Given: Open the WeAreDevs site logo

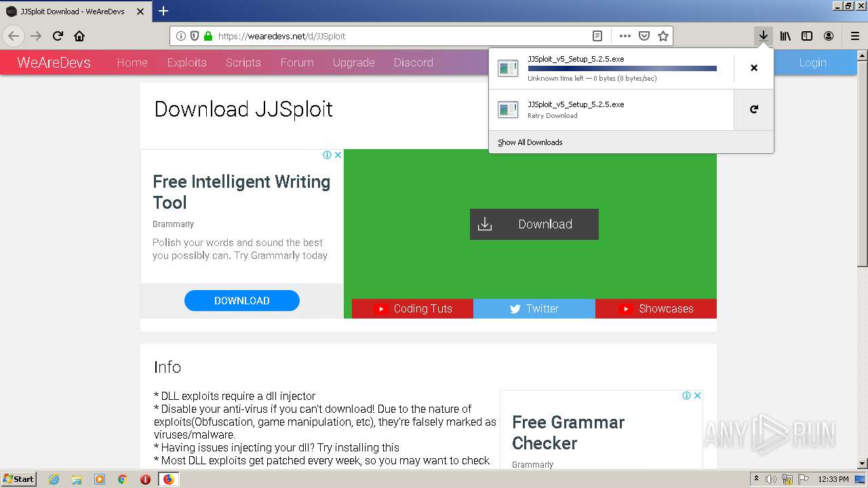Looking at the screenshot, I should point(54,62).
